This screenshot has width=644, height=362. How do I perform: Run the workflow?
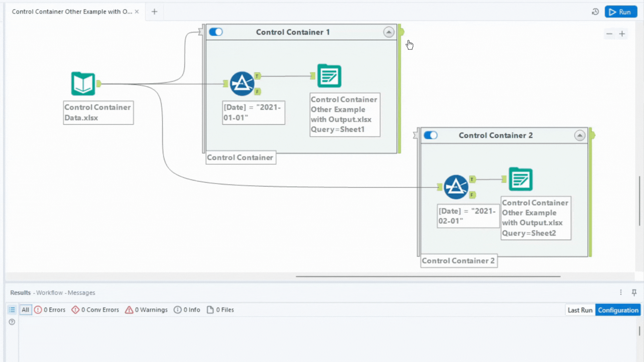click(621, 11)
